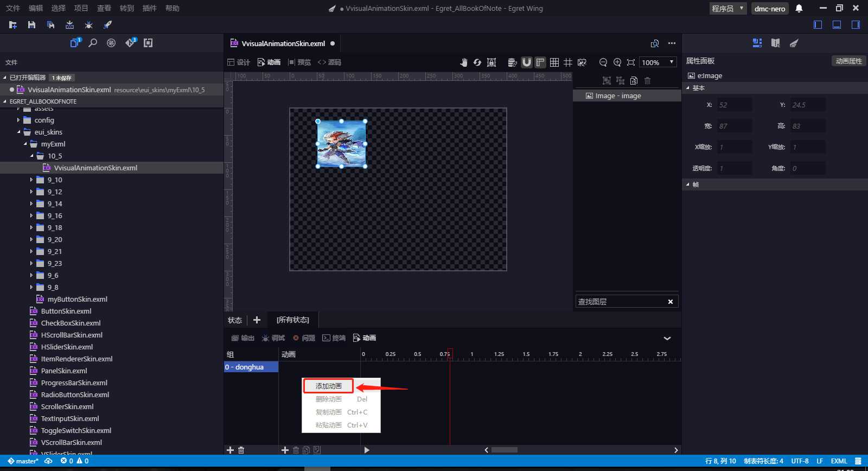Open the 插件 plugins menu
Image resolution: width=868 pixels, height=471 pixels.
point(149,8)
